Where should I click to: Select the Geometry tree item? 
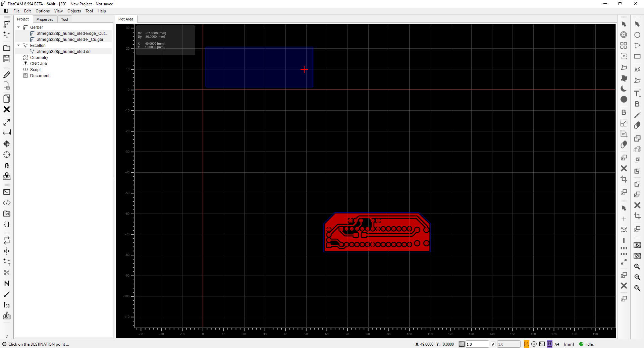coord(39,57)
